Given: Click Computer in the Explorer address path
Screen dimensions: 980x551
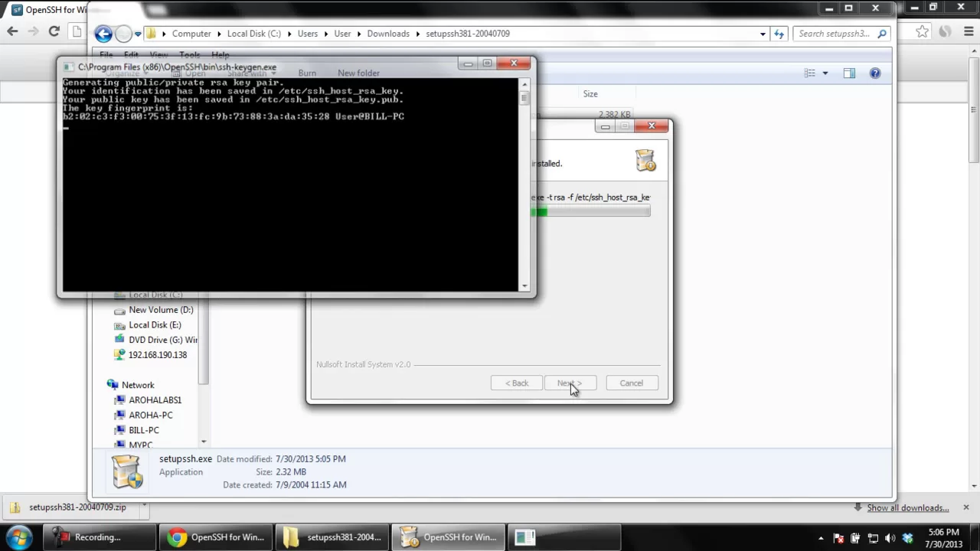Looking at the screenshot, I should point(191,34).
